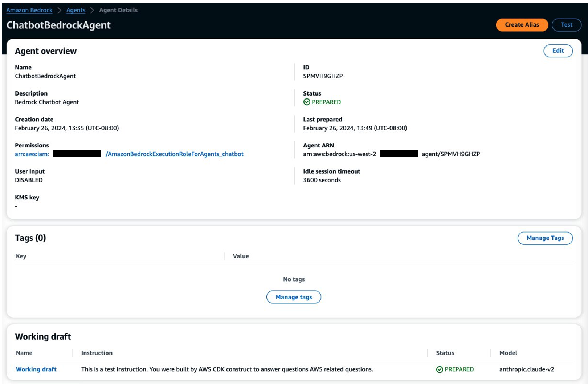Open the Working draft link
588x384 pixels.
click(x=36, y=369)
